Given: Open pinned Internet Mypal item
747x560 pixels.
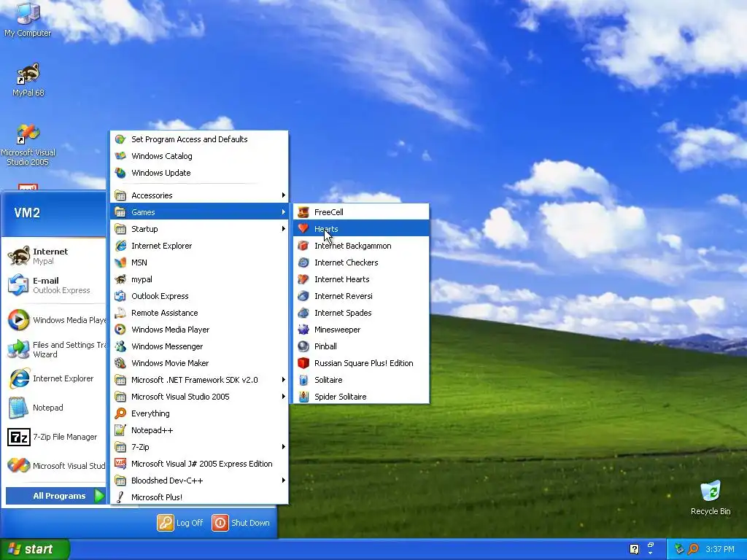Looking at the screenshot, I should click(x=55, y=256).
